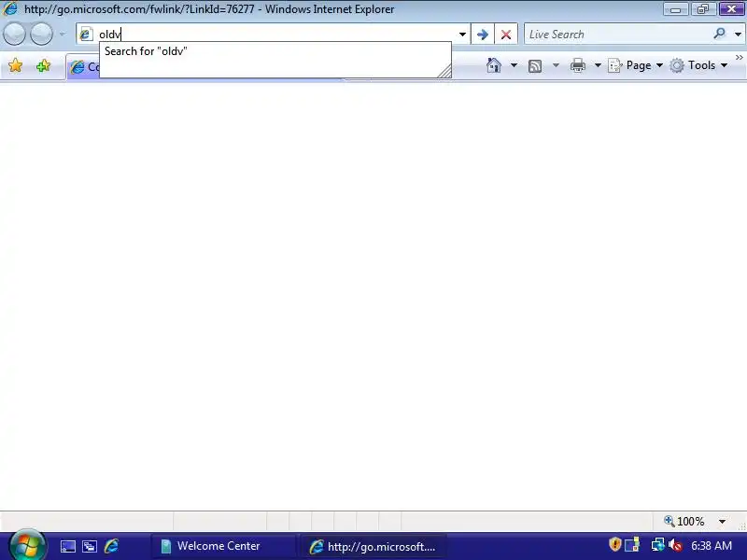Click the security shield tray icon

(x=615, y=544)
